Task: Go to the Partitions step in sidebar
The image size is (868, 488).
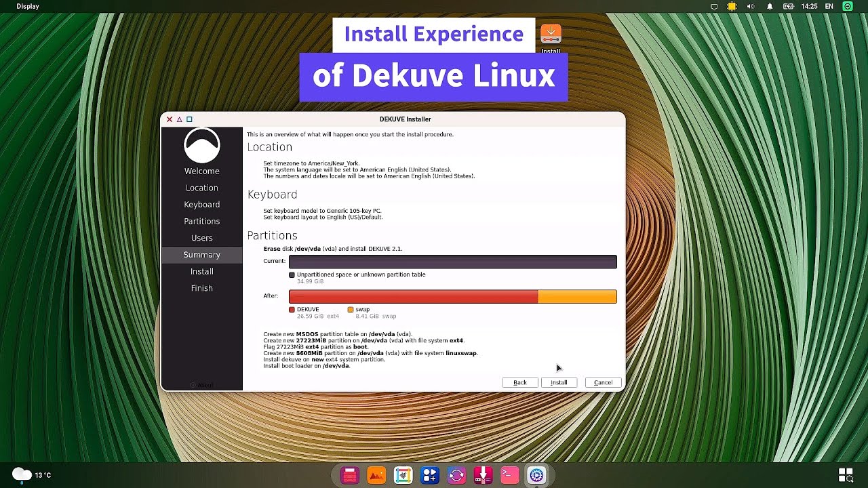Action: point(202,221)
